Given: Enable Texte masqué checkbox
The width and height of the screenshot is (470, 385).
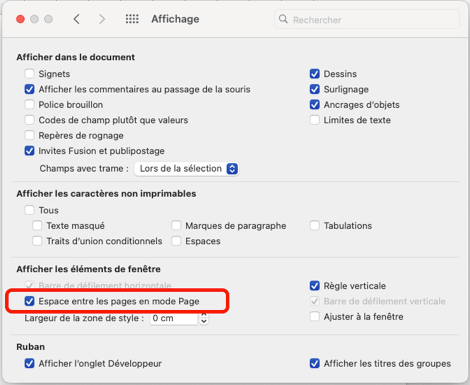Looking at the screenshot, I should (x=37, y=226).
